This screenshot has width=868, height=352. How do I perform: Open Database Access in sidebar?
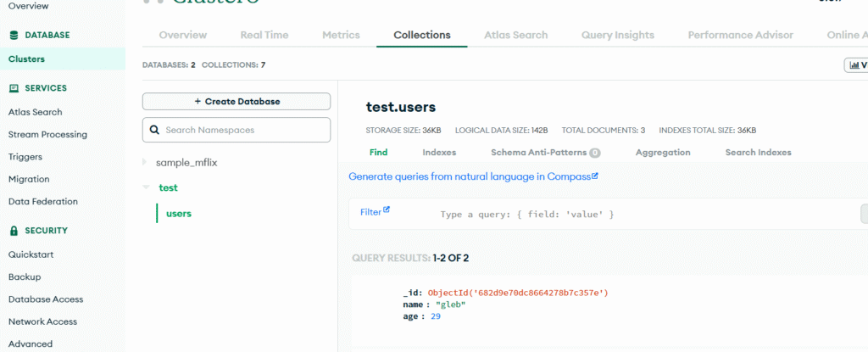click(46, 299)
